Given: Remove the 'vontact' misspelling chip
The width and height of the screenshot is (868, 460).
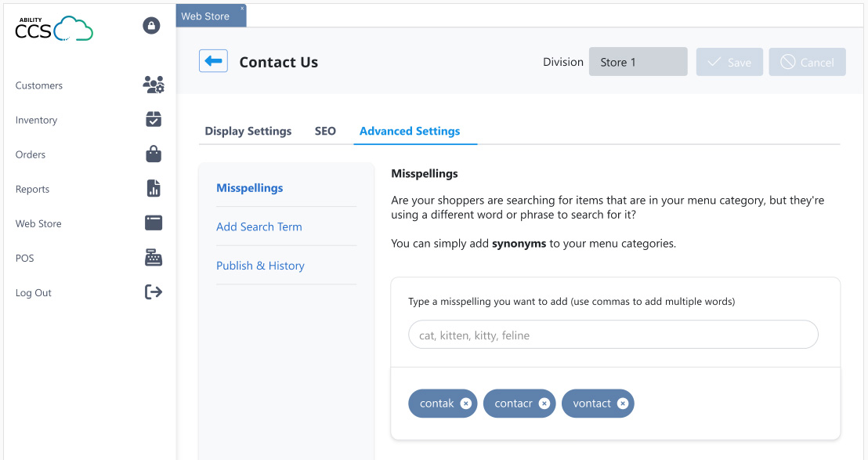Looking at the screenshot, I should pyautogui.click(x=623, y=403).
